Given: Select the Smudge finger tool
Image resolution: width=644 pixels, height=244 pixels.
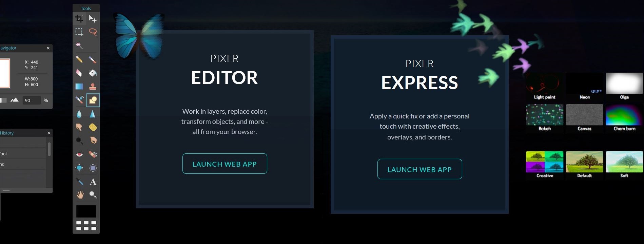Looking at the screenshot, I should pyautogui.click(x=79, y=127).
